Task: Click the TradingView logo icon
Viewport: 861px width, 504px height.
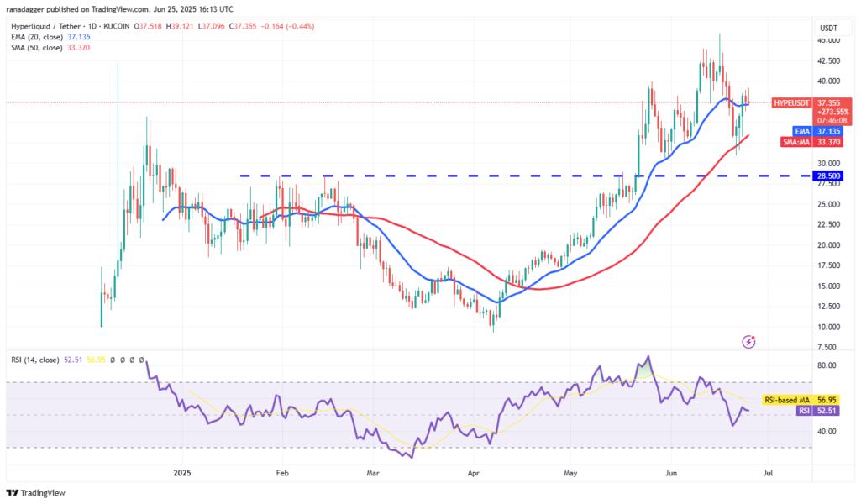Action: (13, 493)
